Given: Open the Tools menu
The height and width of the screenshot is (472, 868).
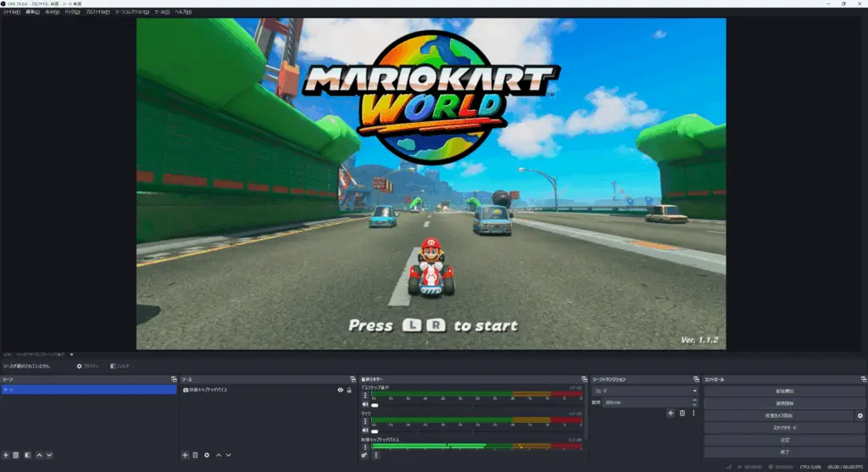Looking at the screenshot, I should 162,12.
